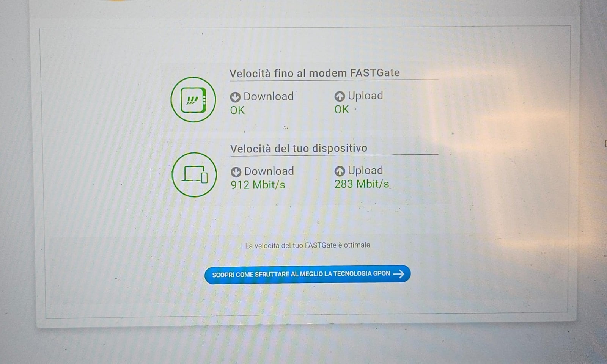Viewport: 607px width, 364px height.
Task: Click the device Download label text
Action: [269, 171]
